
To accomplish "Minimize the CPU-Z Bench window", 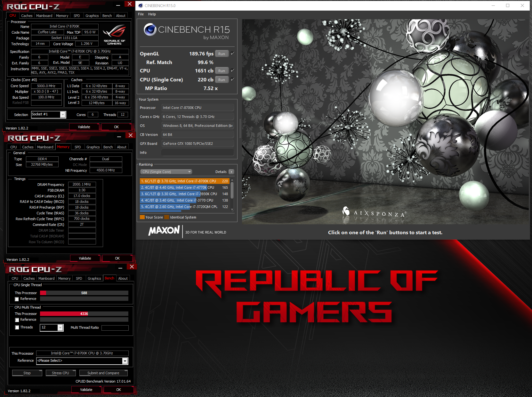I will coord(120,268).
